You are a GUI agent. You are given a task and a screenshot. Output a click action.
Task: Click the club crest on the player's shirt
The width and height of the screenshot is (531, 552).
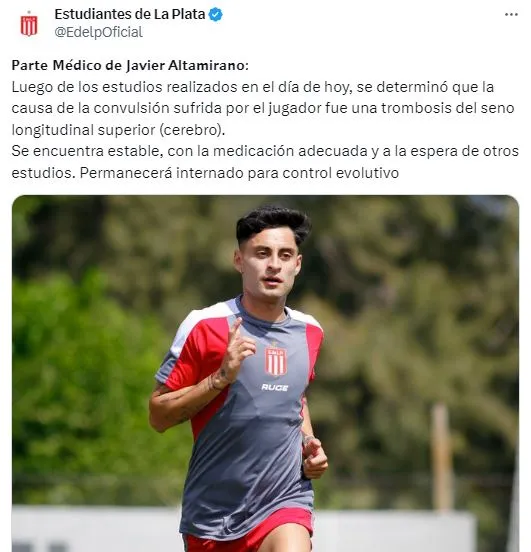275,360
